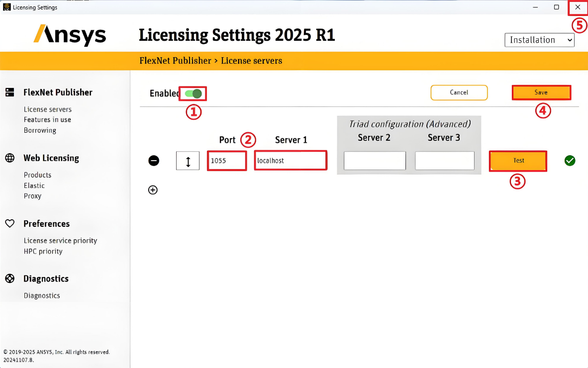Add a new license server row
Image resolution: width=588 pixels, height=368 pixels.
click(153, 189)
